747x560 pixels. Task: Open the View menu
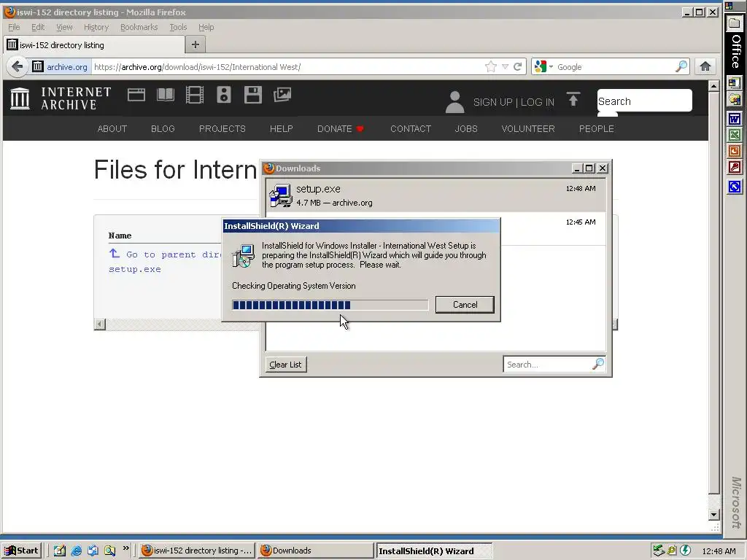coord(64,27)
